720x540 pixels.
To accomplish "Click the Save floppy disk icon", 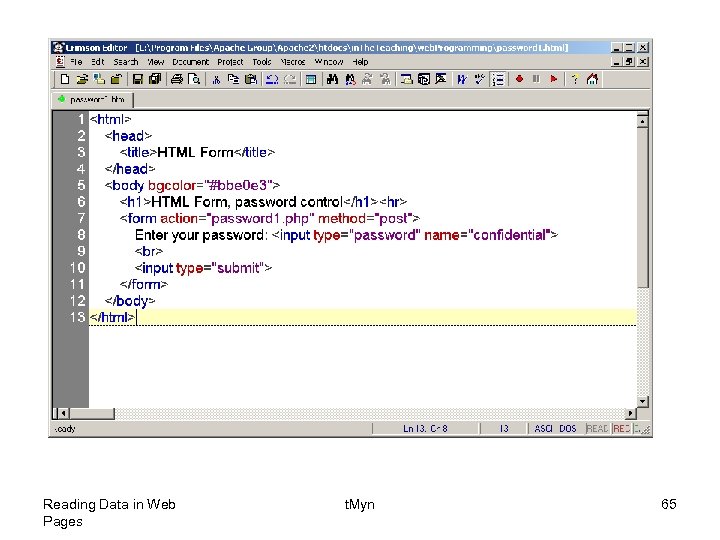I will pyautogui.click(x=137, y=79).
